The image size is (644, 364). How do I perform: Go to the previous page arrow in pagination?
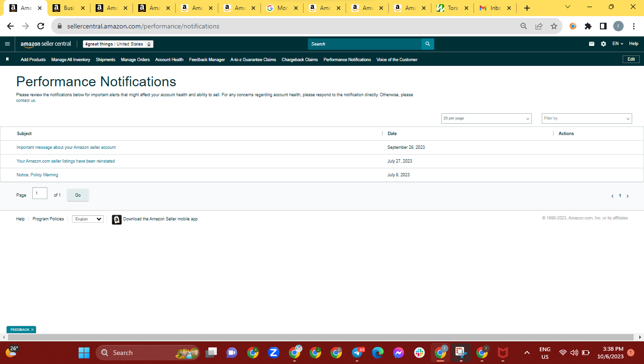pyautogui.click(x=612, y=196)
